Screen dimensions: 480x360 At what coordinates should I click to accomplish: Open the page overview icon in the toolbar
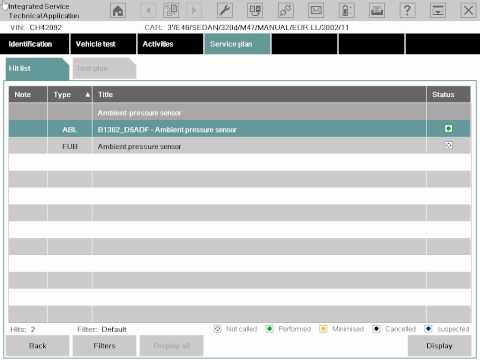pyautogui.click(x=171, y=10)
